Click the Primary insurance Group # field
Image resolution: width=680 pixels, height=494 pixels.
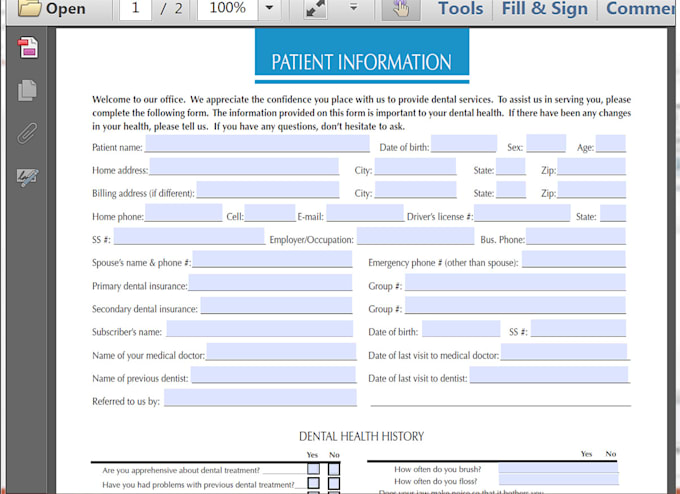point(515,282)
